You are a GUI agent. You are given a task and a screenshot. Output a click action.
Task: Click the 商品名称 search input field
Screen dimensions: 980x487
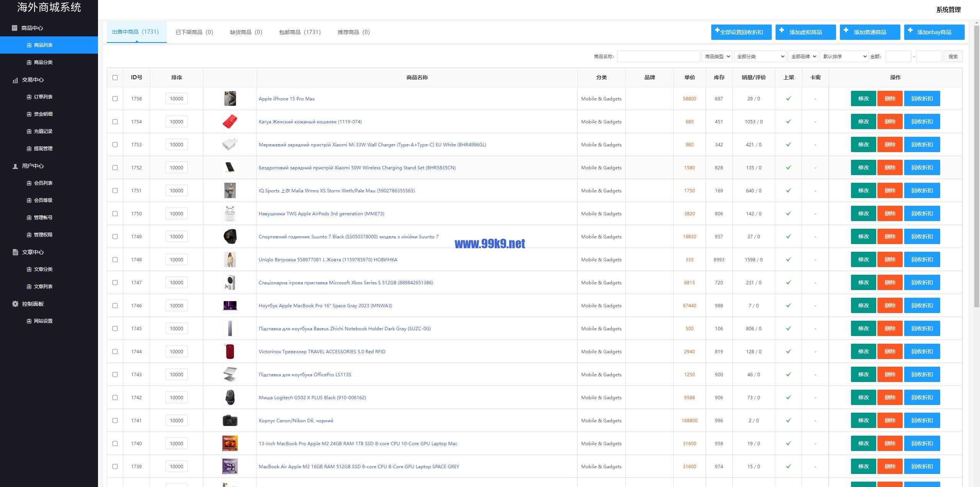pyautogui.click(x=659, y=56)
